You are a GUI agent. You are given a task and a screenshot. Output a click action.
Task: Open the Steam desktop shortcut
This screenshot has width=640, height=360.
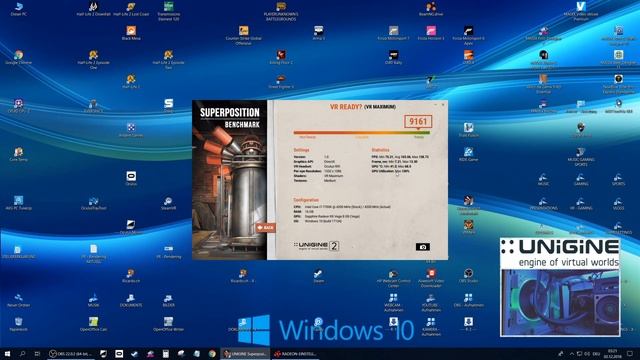click(x=318, y=276)
